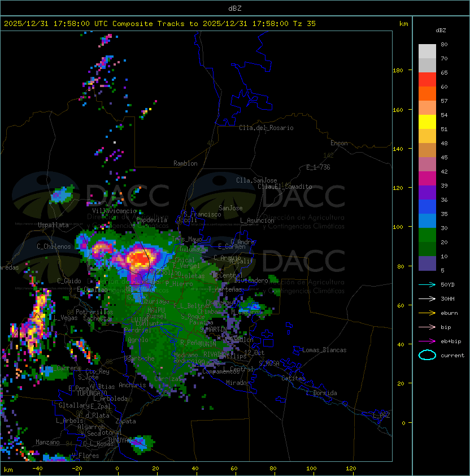Click the 'Clla.del_Rosario' map label

pyautogui.click(x=266, y=128)
